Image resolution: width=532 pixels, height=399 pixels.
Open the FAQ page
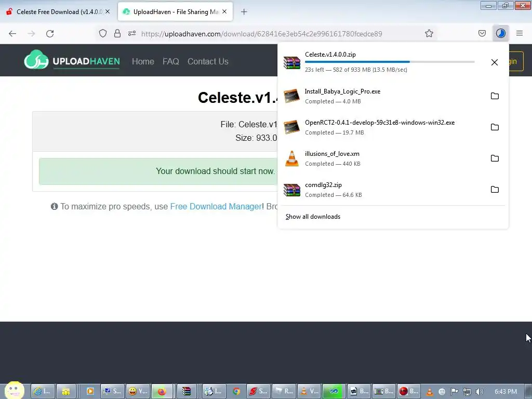point(170,61)
